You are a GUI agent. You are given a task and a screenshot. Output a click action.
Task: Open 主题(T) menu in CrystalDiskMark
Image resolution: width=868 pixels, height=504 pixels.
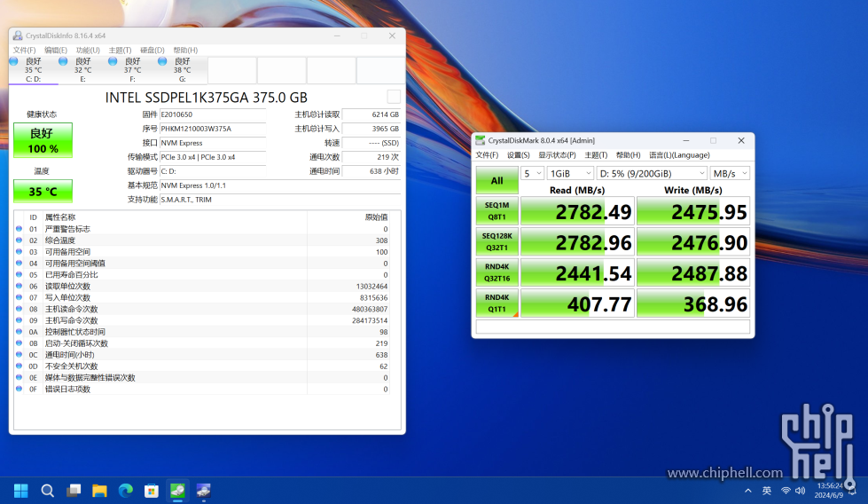click(596, 155)
